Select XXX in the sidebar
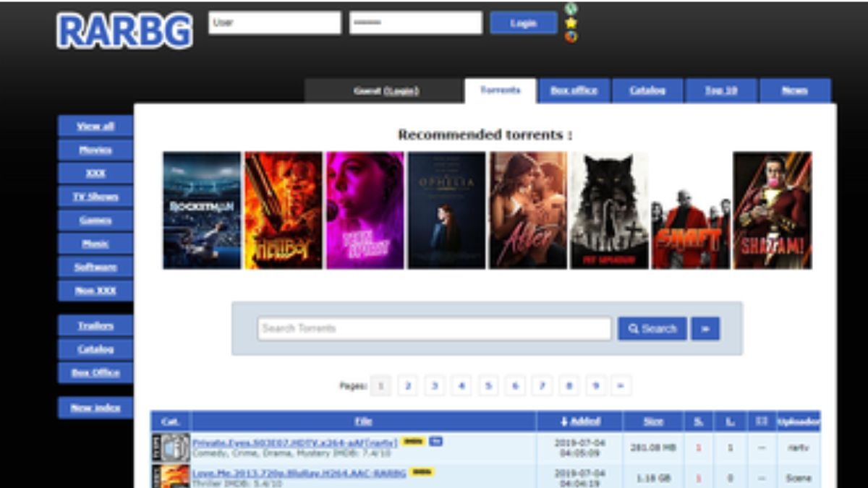 pyautogui.click(x=95, y=173)
